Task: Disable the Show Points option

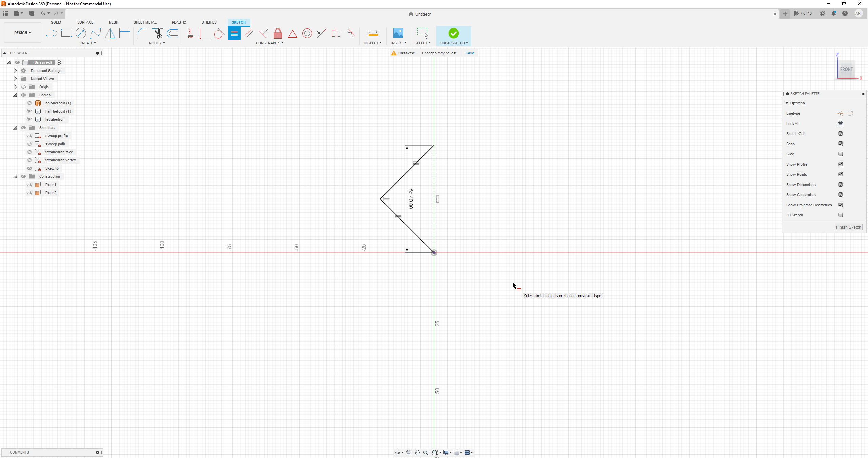Action: tap(841, 174)
